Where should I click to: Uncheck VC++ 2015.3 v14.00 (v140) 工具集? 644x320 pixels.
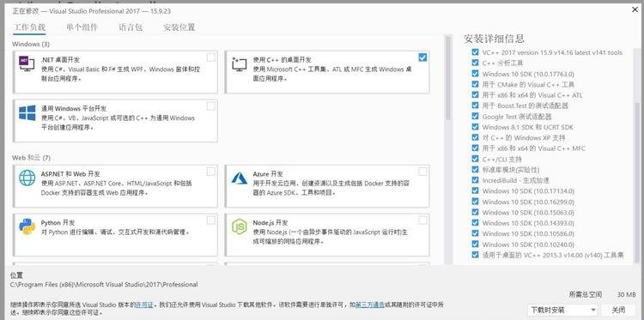point(475,255)
